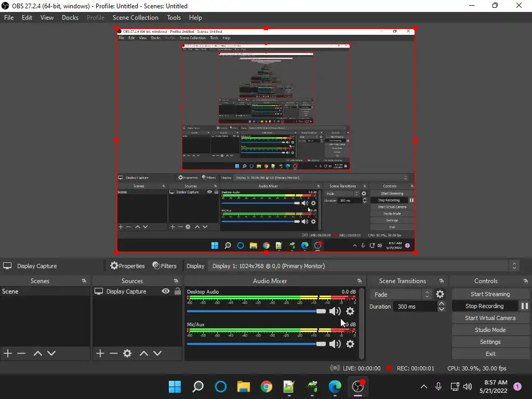Open Mic/Aux settings gear

point(350,344)
